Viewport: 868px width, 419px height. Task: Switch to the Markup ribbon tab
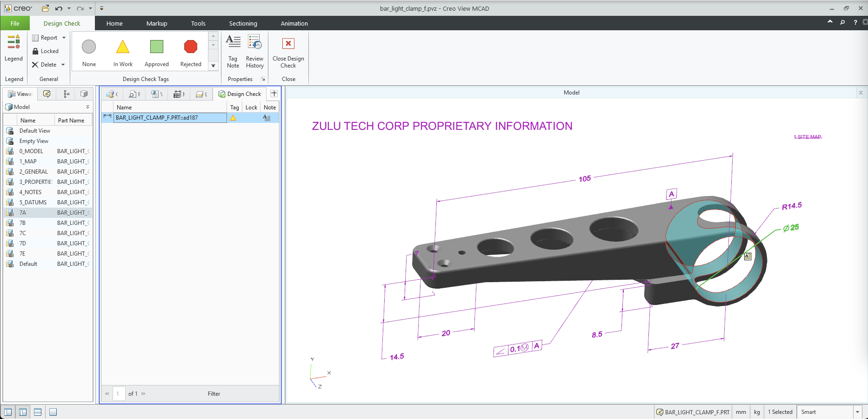coord(157,23)
